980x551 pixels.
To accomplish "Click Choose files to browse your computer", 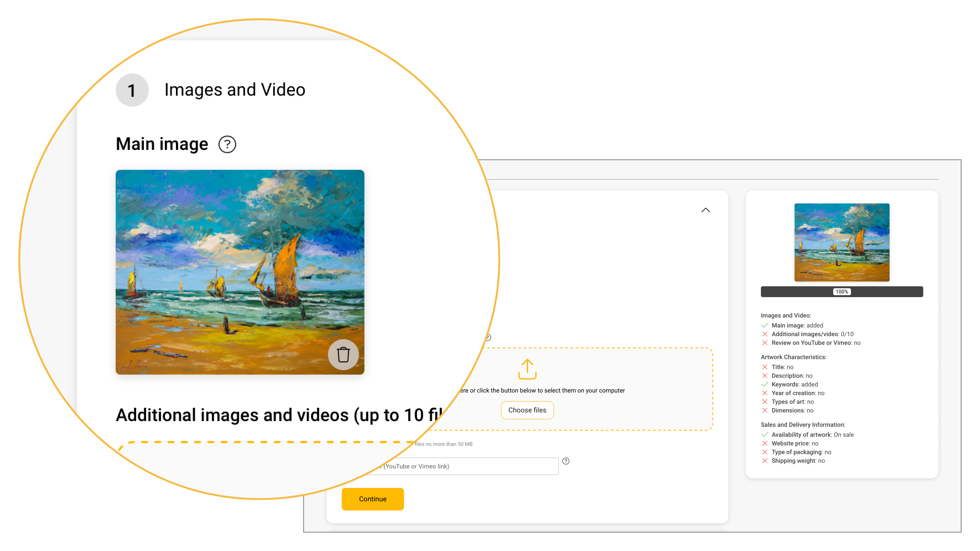I will coord(527,410).
